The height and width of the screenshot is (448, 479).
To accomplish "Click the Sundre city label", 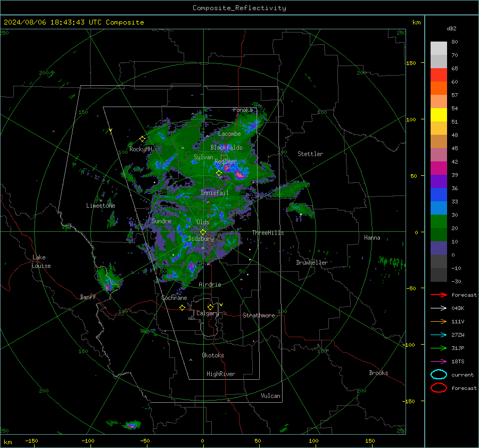I will click(x=162, y=221).
